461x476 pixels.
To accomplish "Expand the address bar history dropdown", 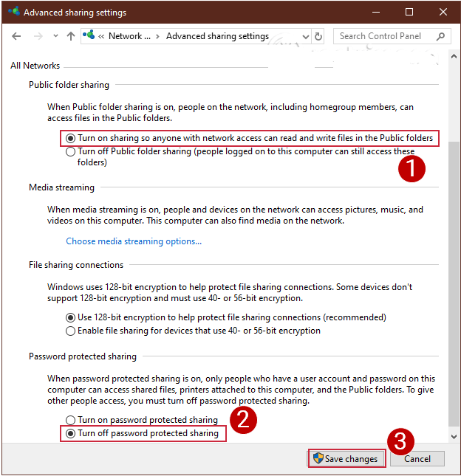I will (306, 37).
